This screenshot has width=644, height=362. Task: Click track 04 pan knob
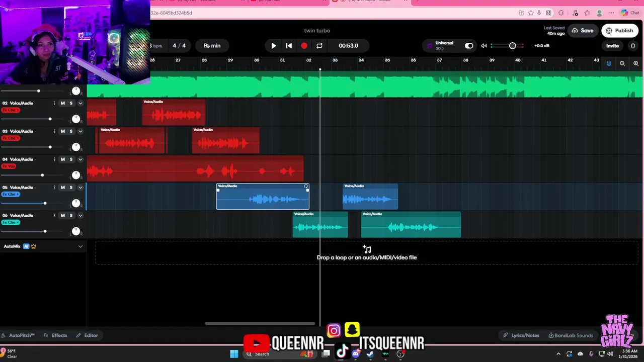coord(75,175)
